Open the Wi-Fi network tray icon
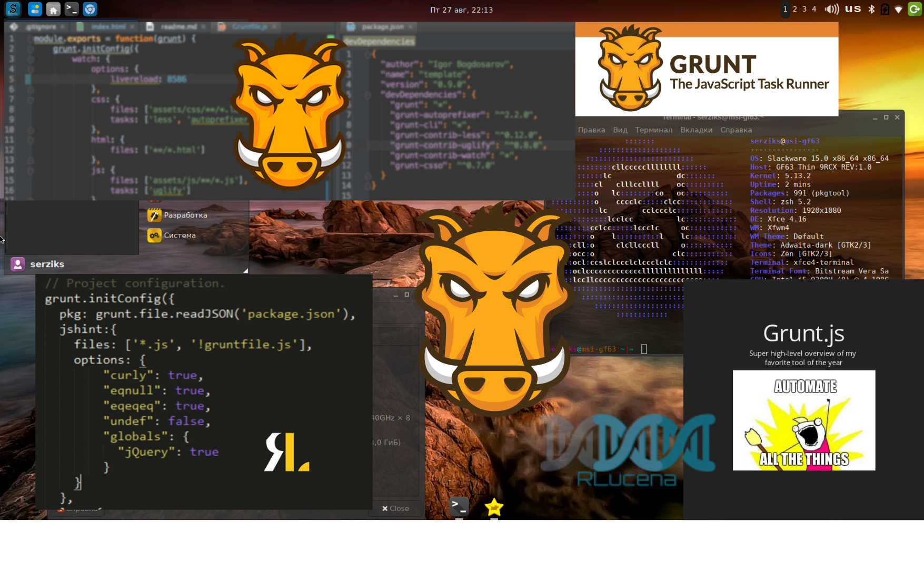Screen dimensions: 924x569 (899, 9)
